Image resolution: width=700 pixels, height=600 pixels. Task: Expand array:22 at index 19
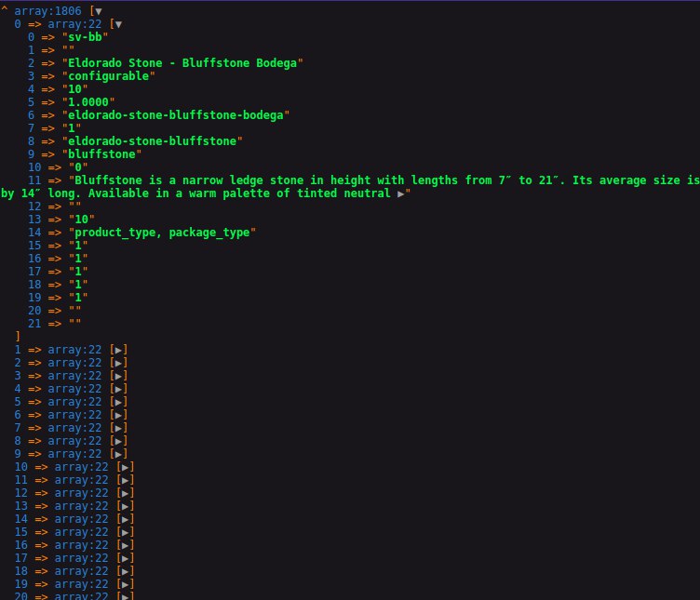(x=125, y=584)
